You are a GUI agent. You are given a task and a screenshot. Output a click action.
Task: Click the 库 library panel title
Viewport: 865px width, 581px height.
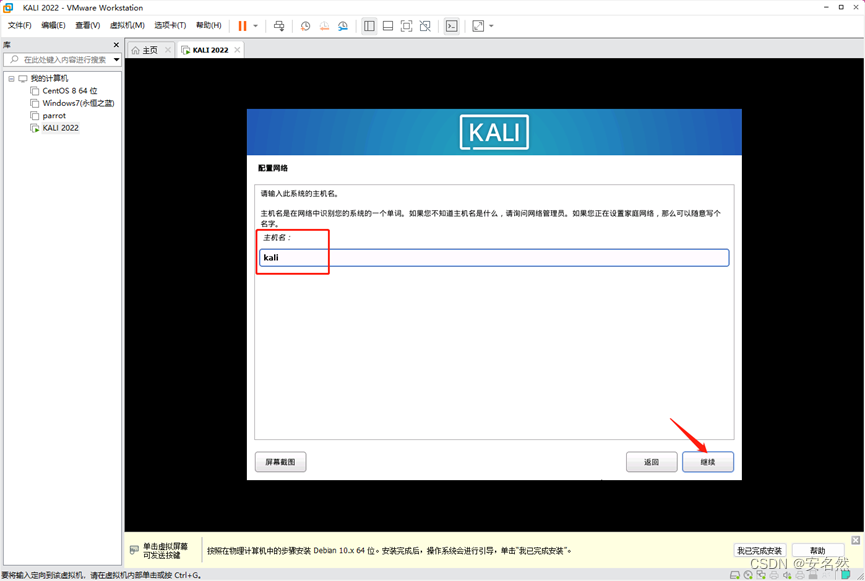coord(7,45)
